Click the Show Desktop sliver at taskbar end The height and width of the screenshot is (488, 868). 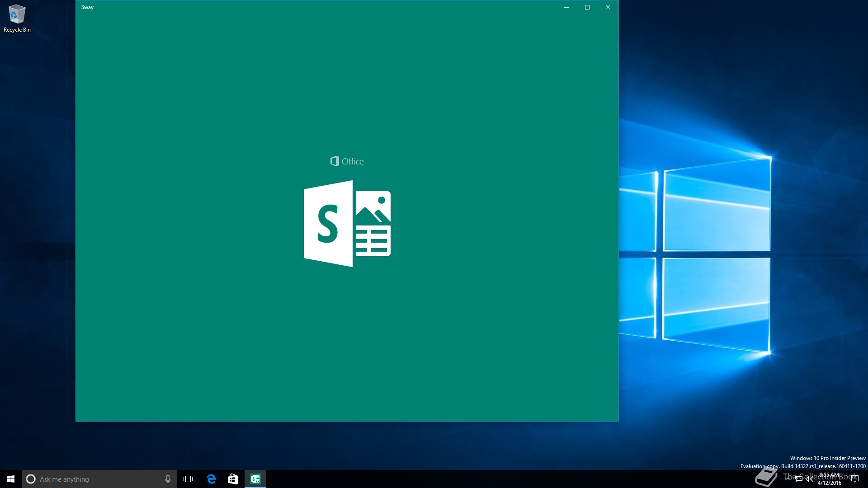coord(866,479)
